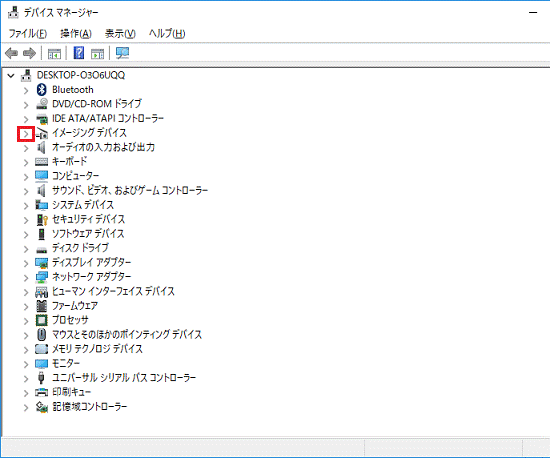This screenshot has height=458, width=550.
Task: Click the システム デバイス icon
Action: click(42, 205)
